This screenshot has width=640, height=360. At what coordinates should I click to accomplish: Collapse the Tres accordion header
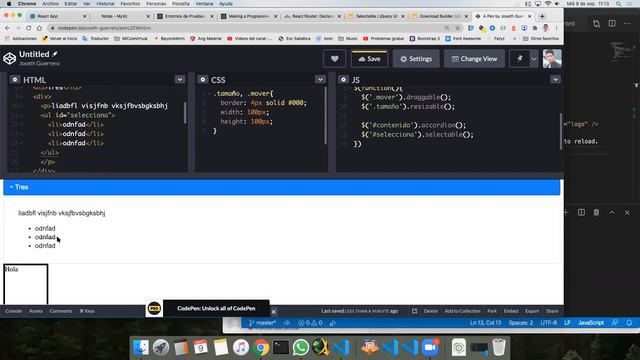click(x=282, y=187)
